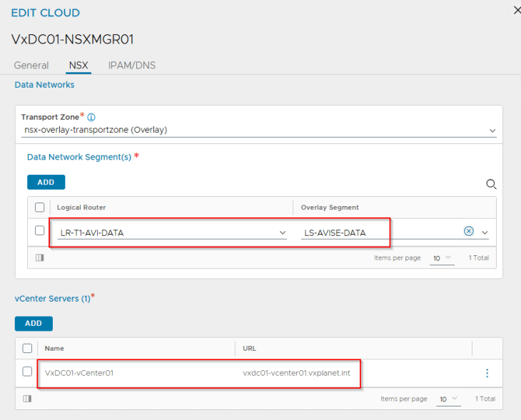The width and height of the screenshot is (521, 420).
Task: Select all vCenter servers header checkbox
Action: (28, 349)
